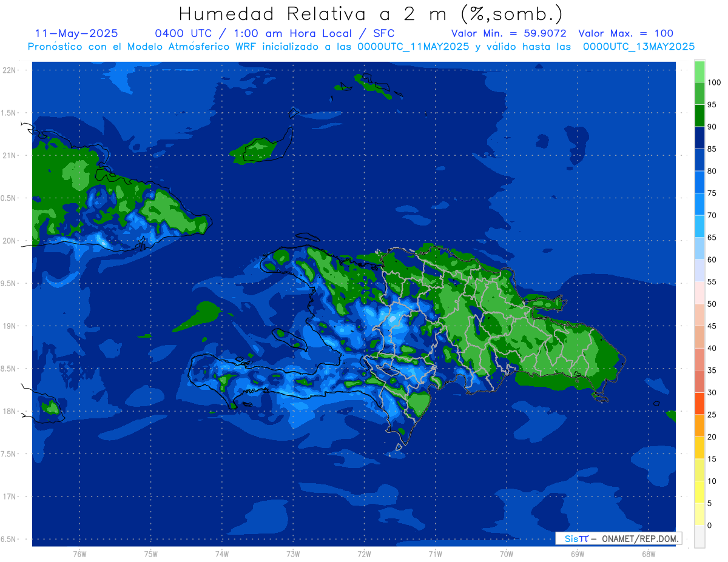
Task: Pick the legend swatch between 95 and 100
Action: pos(699,93)
